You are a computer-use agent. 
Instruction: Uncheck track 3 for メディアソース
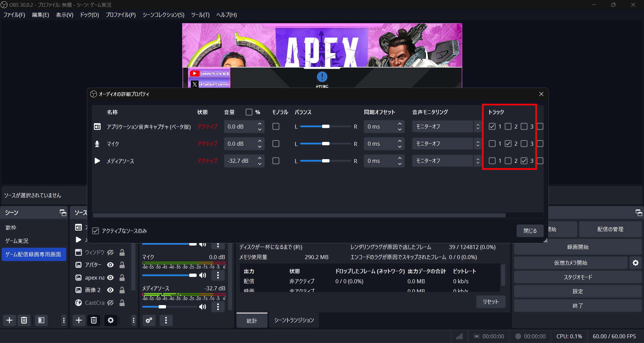pyautogui.click(x=524, y=161)
